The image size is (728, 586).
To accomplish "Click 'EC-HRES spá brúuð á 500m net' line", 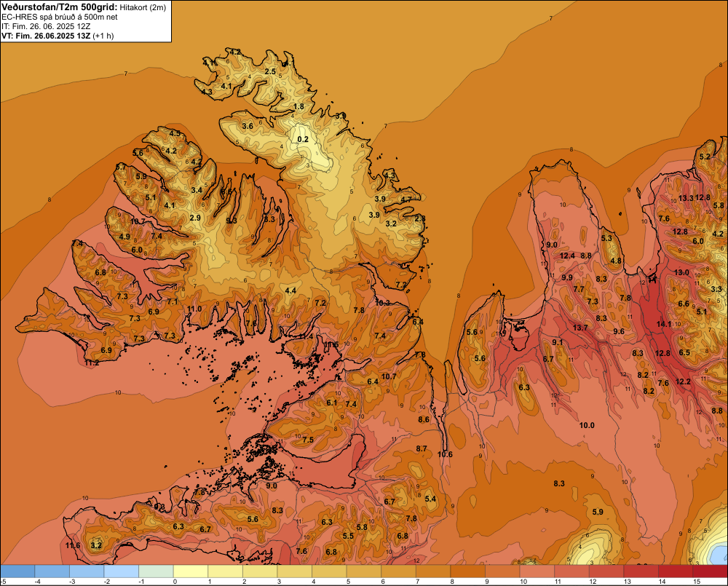I will pyautogui.click(x=60, y=17).
